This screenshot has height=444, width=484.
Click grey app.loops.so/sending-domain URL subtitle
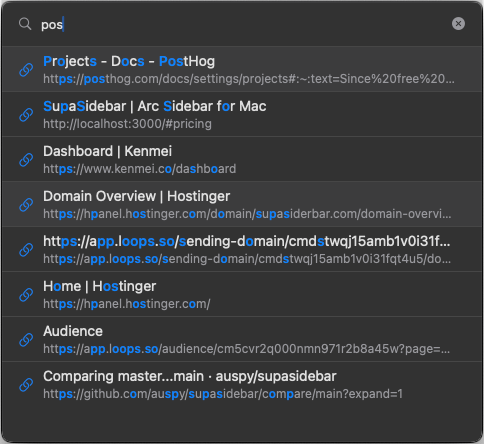247,259
